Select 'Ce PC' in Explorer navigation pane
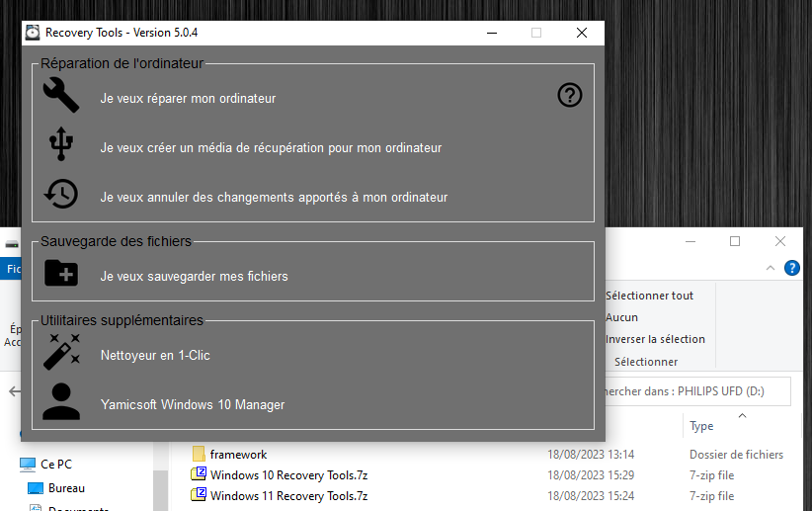 [x=56, y=465]
